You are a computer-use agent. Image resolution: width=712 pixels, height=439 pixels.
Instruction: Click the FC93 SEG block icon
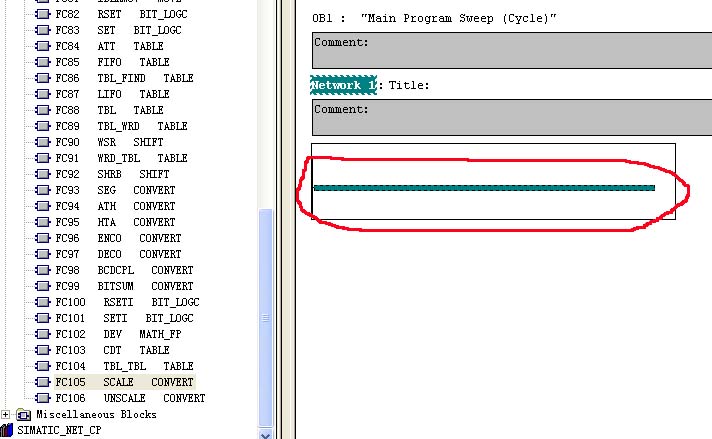click(x=42, y=190)
